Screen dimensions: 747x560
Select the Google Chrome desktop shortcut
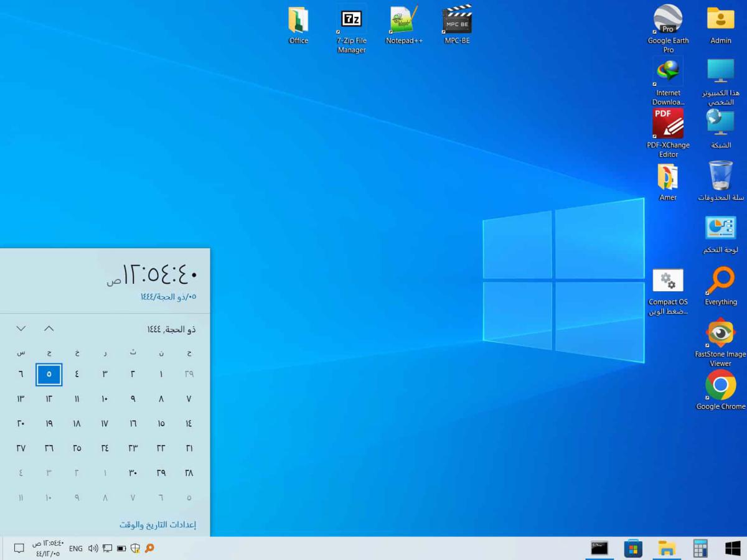pos(720,386)
